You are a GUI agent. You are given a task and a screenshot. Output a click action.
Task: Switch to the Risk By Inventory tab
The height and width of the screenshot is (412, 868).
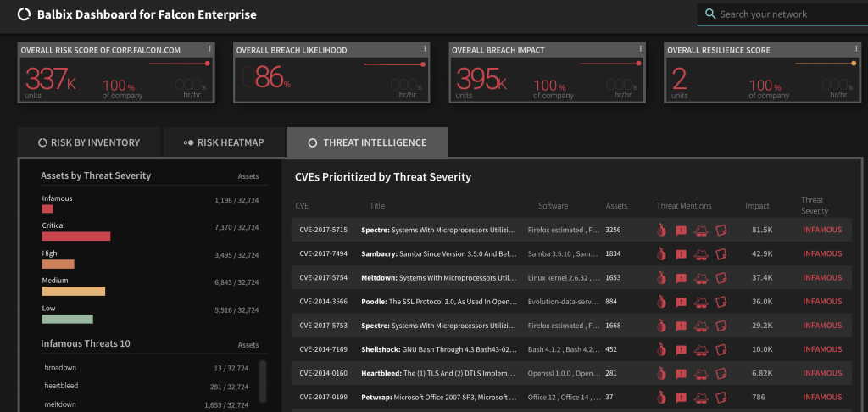point(88,142)
